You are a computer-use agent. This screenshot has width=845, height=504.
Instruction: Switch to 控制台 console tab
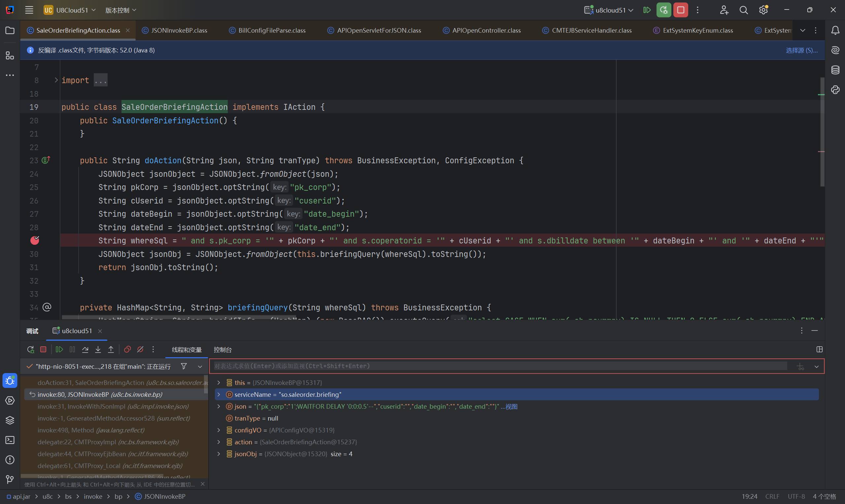click(x=222, y=350)
